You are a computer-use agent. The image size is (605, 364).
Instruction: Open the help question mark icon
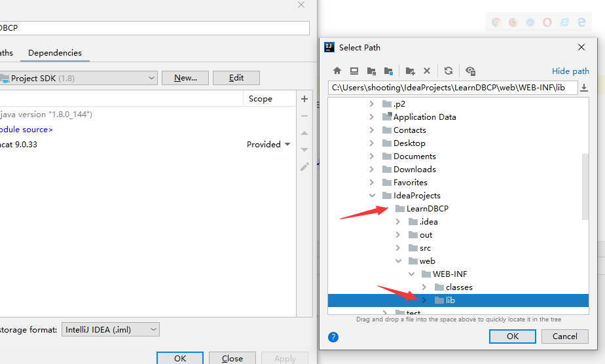click(333, 337)
